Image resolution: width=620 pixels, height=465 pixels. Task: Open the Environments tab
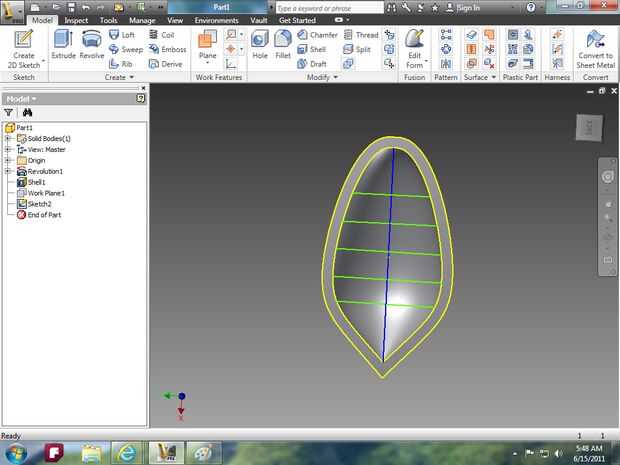[216, 20]
